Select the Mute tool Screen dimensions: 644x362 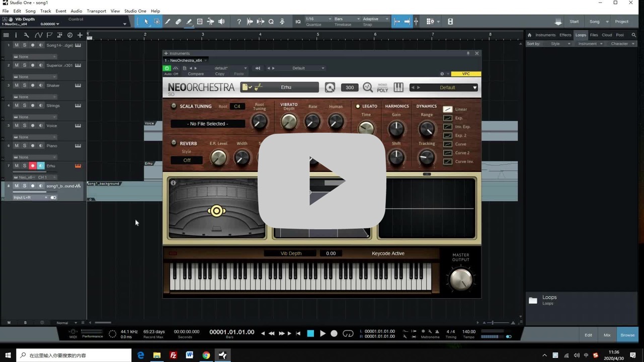[x=200, y=22]
